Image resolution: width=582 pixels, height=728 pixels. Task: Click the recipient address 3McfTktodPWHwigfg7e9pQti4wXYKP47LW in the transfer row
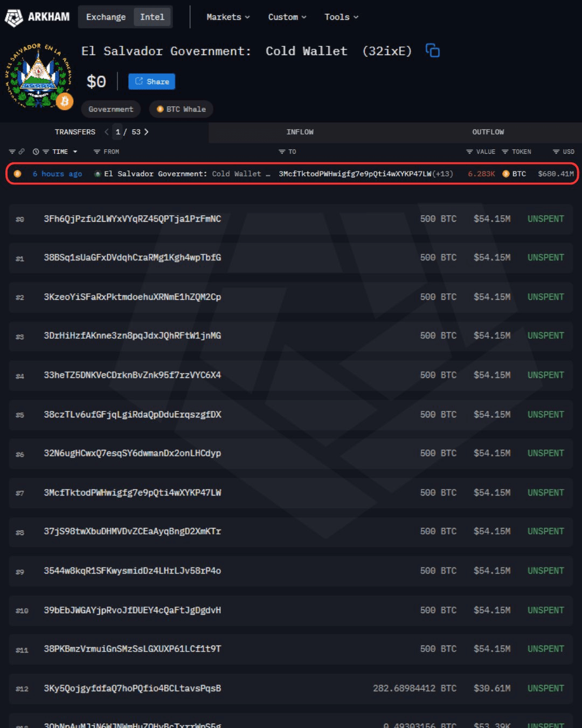(355, 174)
